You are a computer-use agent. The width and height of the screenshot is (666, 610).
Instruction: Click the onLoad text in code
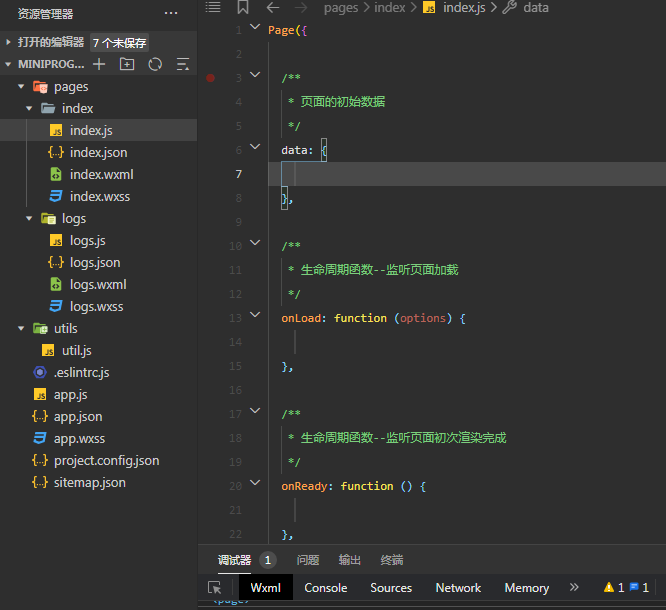tap(301, 318)
